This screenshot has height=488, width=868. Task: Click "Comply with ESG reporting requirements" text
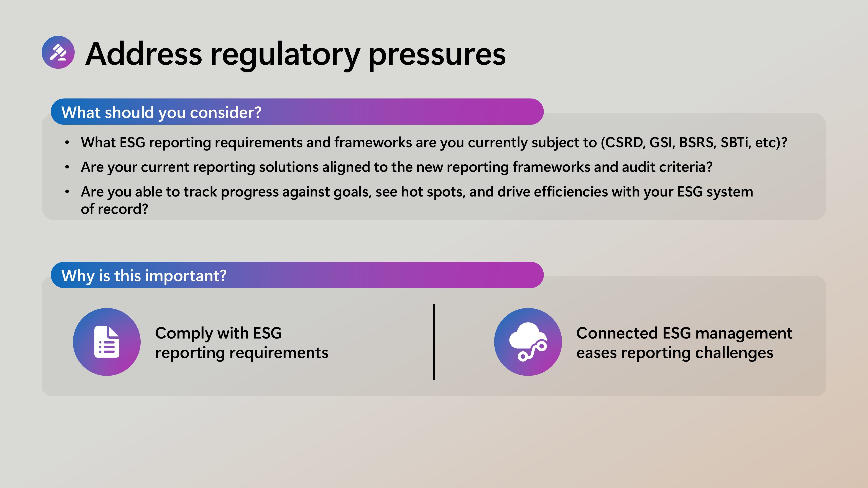tap(241, 342)
